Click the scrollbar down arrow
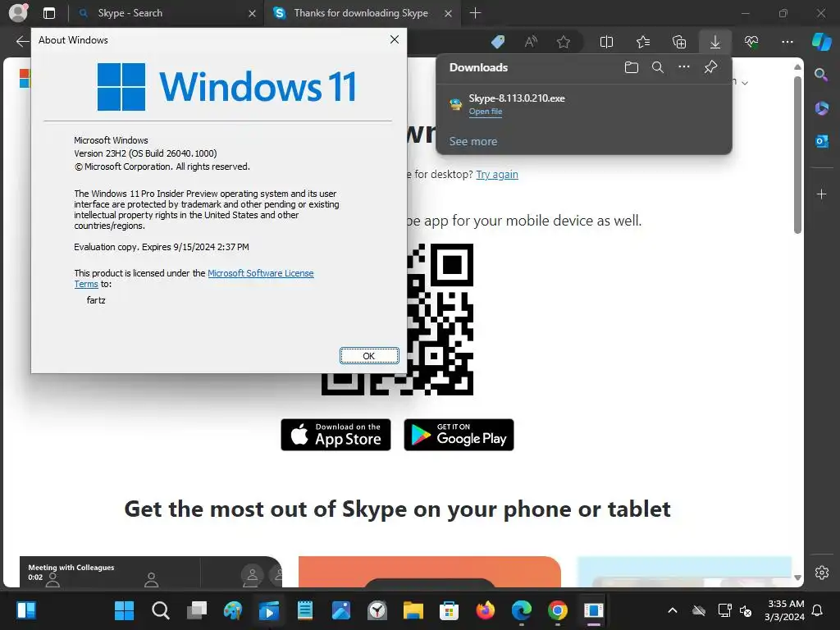Screen dimensions: 840x630 (x=797, y=577)
